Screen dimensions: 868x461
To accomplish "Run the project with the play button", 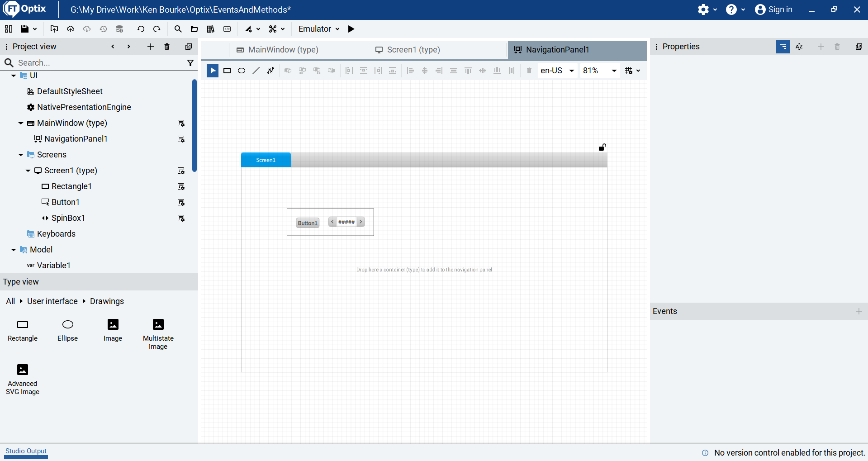I will [351, 29].
